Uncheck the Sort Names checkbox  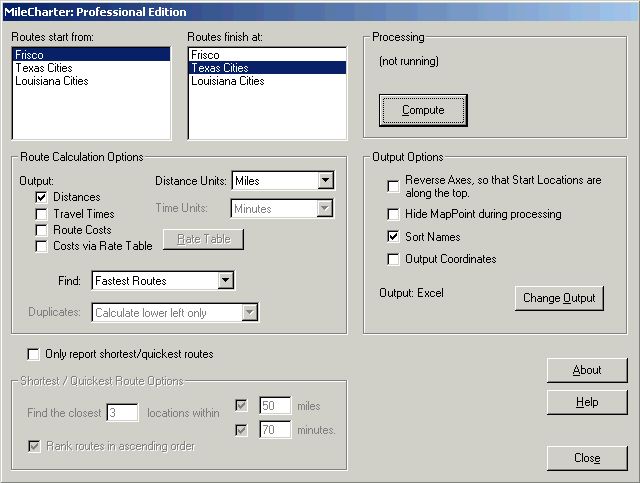[x=393, y=236]
